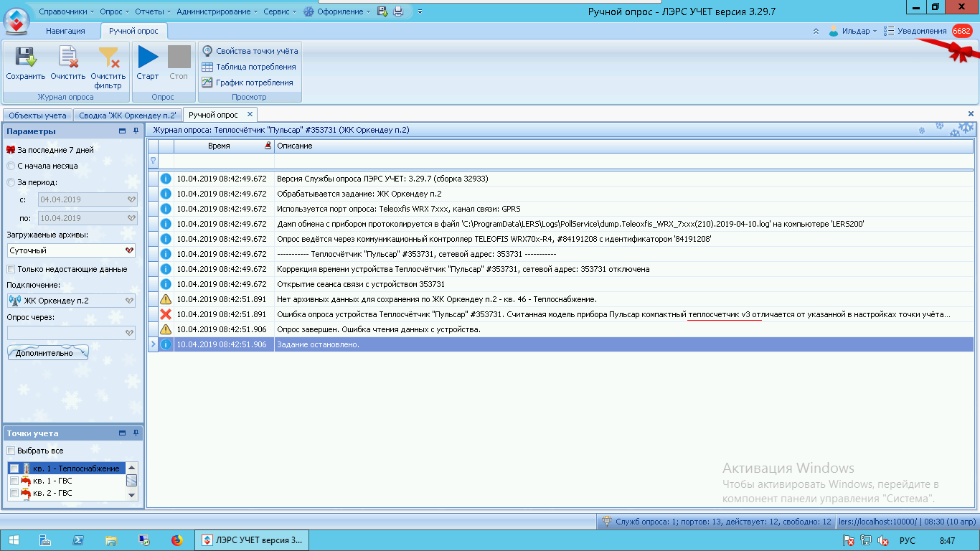This screenshot has height=551, width=980.
Task: Switch to the Навигация ribbon tab
Action: [x=65, y=31]
